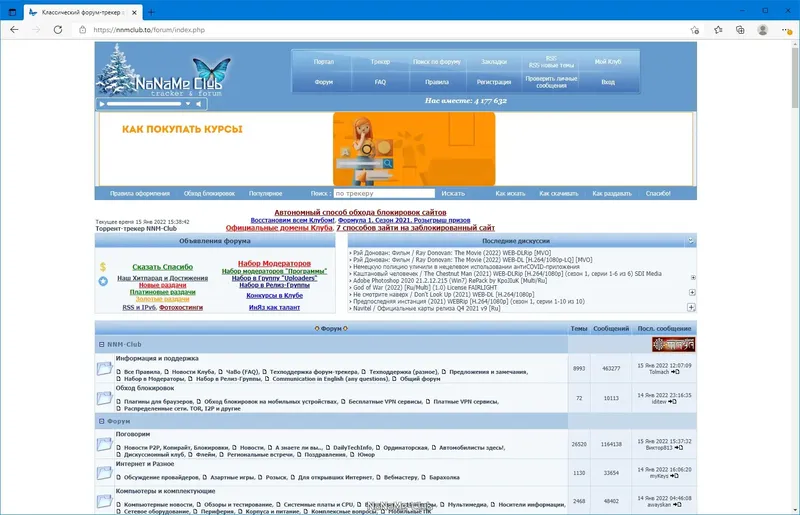Go to last post by Tolmach arrow icon
The height and width of the screenshot is (515, 800).
point(675,372)
